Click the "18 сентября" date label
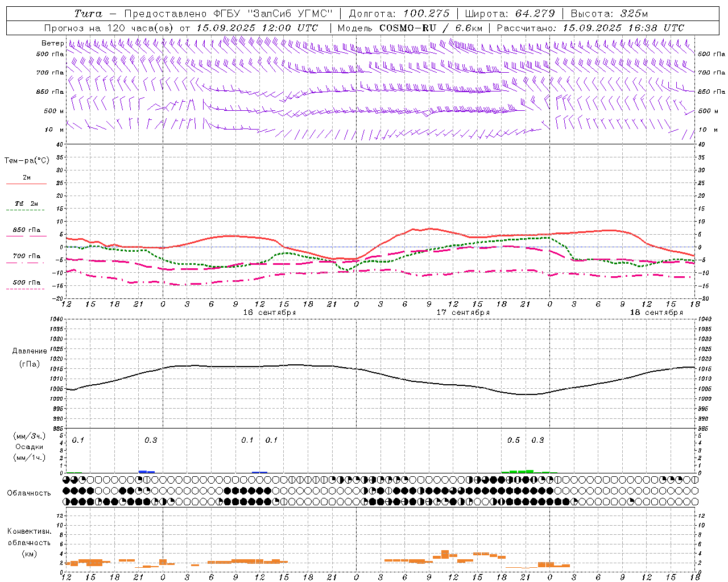Image resolution: width=728 pixels, height=582 pixels. point(656,313)
